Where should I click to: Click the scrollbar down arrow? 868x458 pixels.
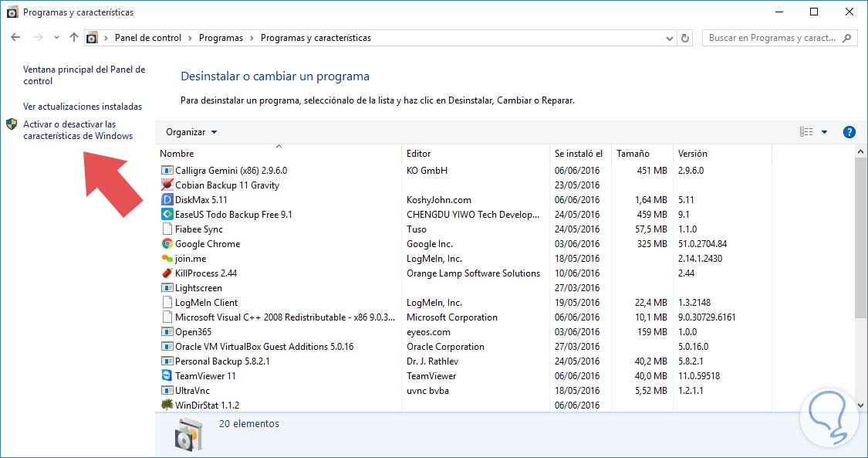pyautogui.click(x=860, y=405)
